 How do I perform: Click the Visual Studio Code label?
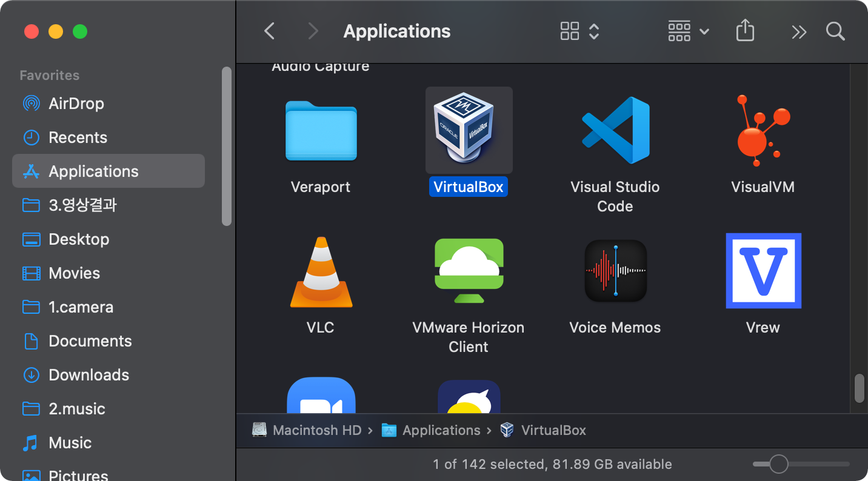click(x=615, y=196)
